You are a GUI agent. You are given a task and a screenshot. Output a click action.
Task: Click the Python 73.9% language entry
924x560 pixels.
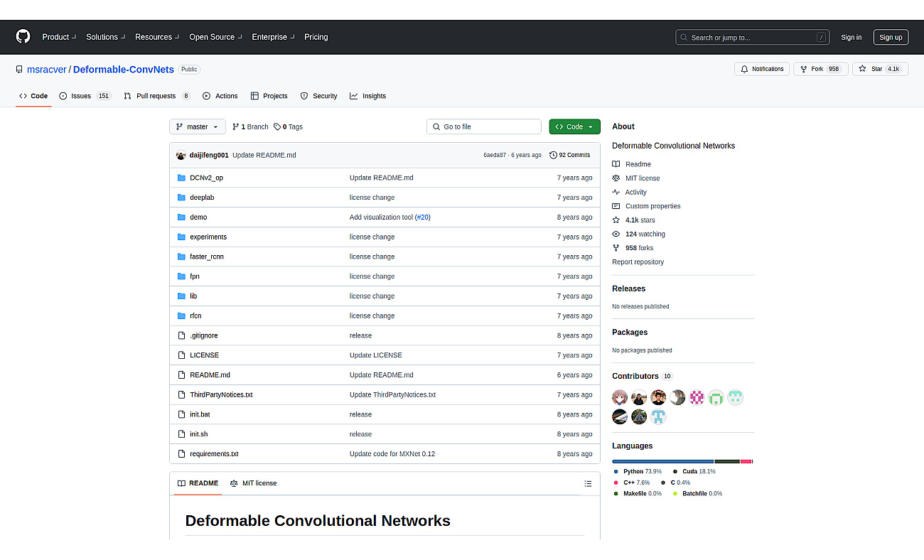click(x=638, y=472)
